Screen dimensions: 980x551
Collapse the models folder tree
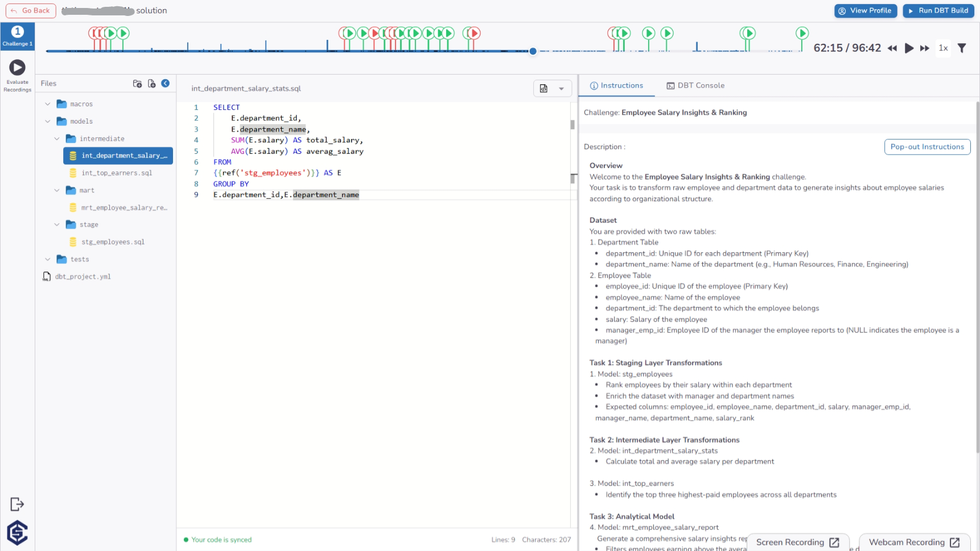(x=48, y=121)
